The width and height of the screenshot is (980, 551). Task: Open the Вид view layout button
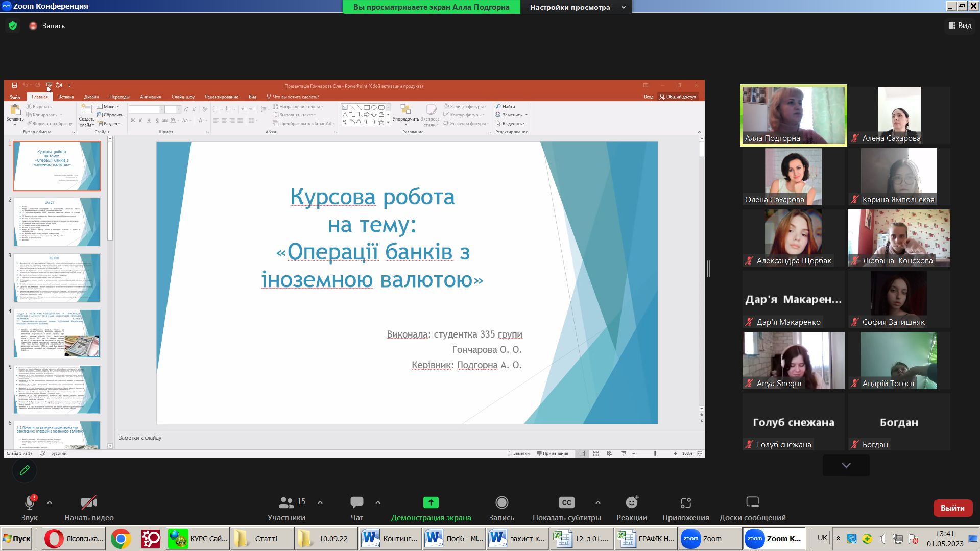[x=960, y=26]
